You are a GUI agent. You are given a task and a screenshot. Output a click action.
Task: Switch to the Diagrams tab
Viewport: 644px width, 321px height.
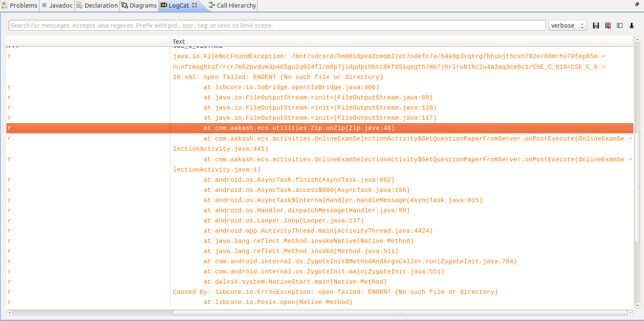pyautogui.click(x=139, y=6)
